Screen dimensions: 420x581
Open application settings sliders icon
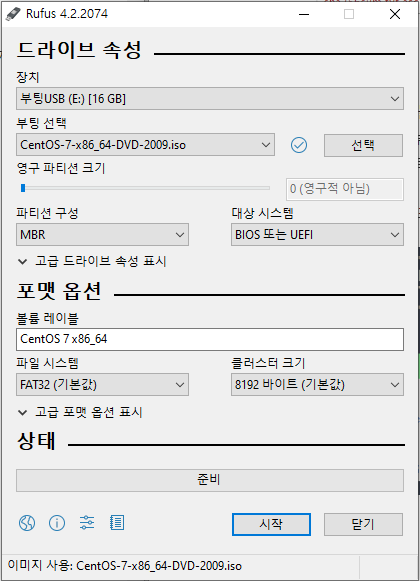[x=87, y=523]
